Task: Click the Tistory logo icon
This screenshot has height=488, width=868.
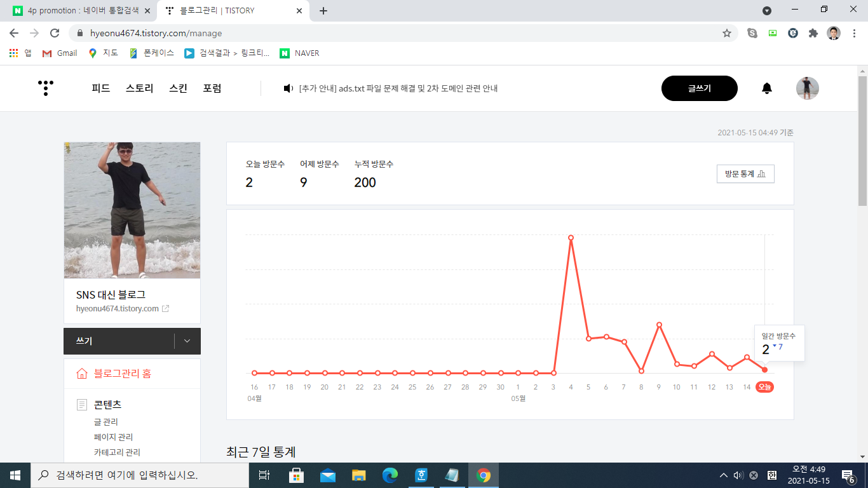Action: (x=46, y=88)
